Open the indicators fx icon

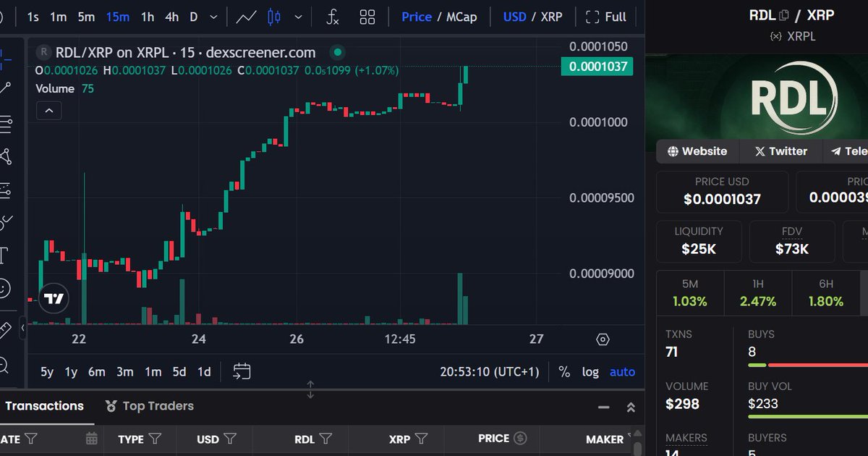tap(332, 17)
